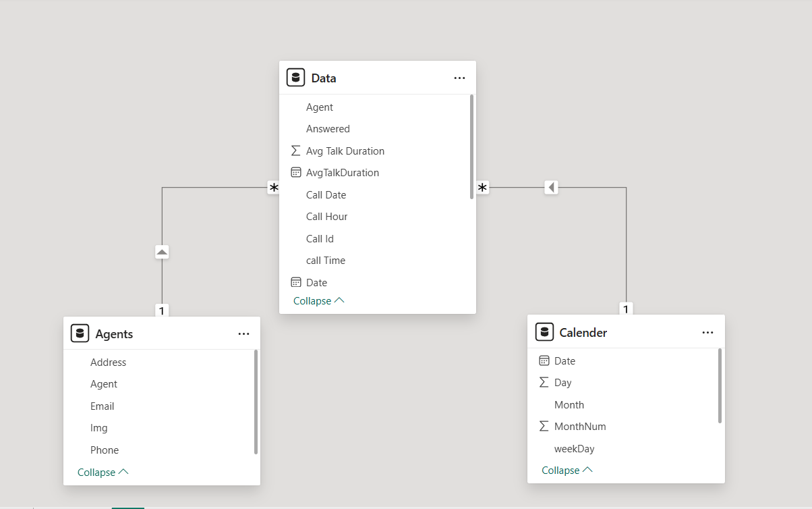Click the sigma icon beside Avg Talk Duration

(x=295, y=151)
